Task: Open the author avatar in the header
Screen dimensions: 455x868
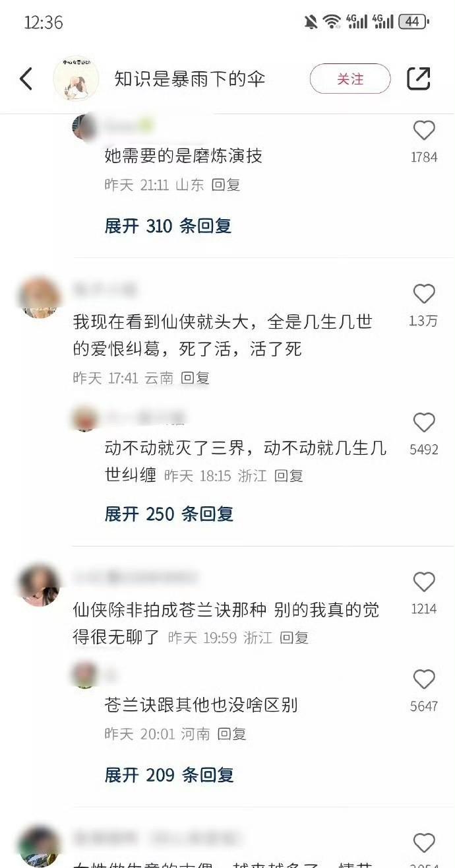Action: click(x=76, y=79)
